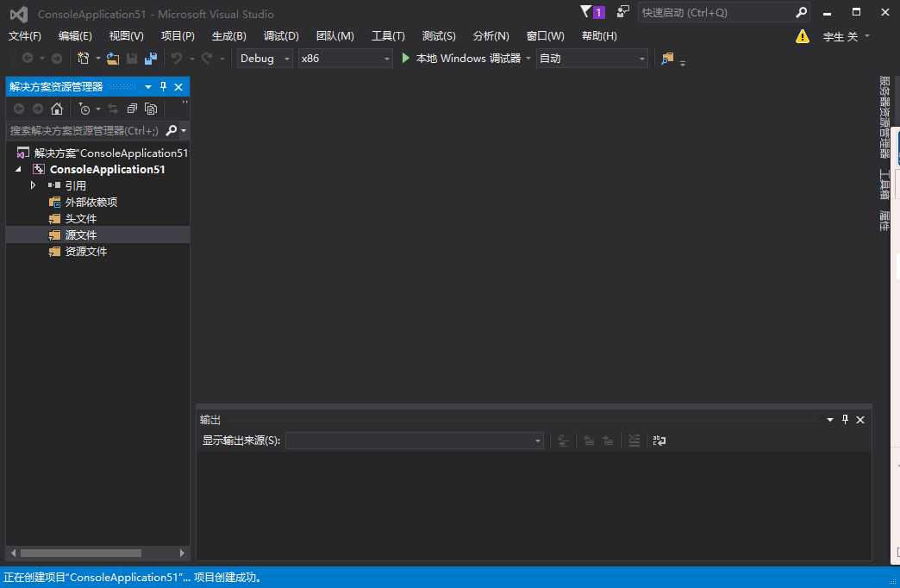Click the send feedback icon

(x=622, y=12)
